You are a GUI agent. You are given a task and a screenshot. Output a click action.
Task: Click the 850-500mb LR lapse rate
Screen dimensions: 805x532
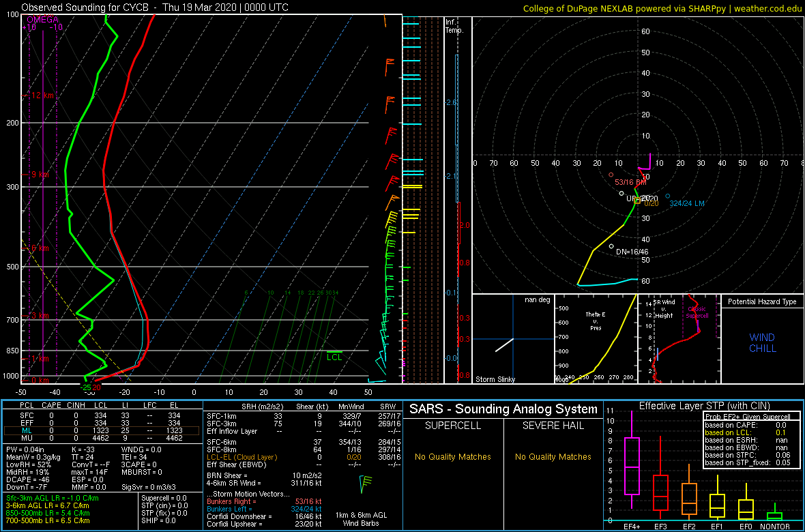pyautogui.click(x=47, y=512)
